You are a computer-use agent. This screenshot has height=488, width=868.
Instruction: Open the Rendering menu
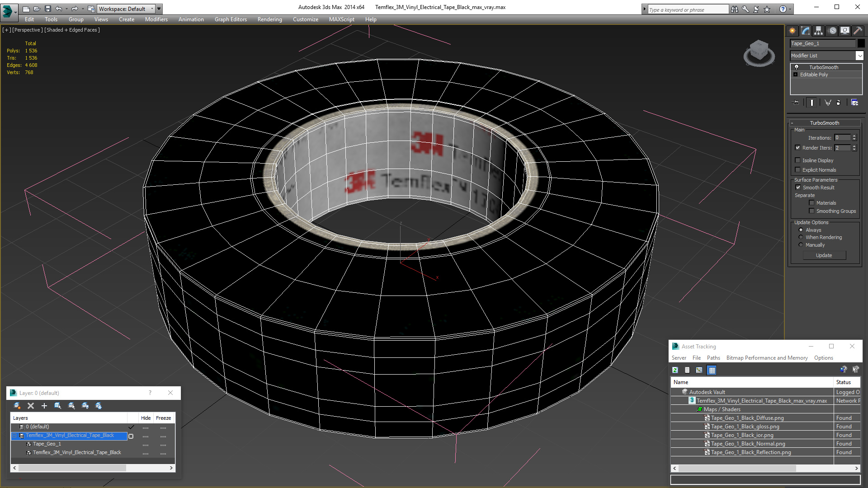(270, 19)
